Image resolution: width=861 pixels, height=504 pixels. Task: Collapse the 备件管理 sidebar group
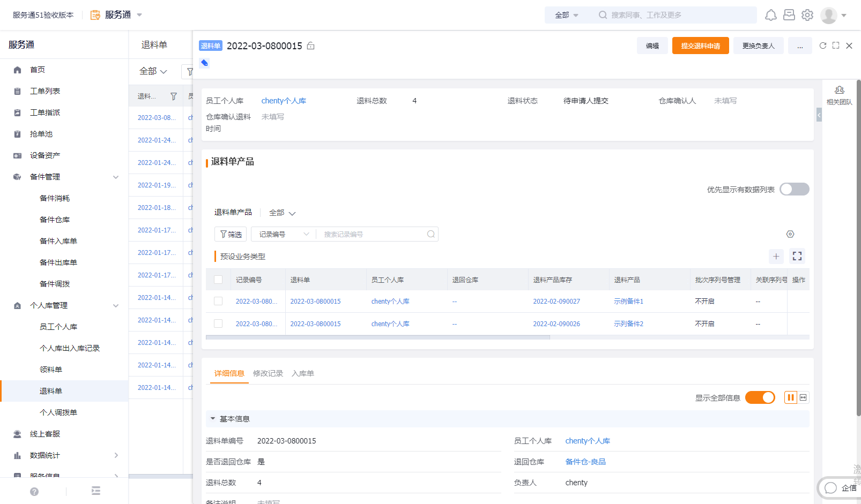point(116,177)
